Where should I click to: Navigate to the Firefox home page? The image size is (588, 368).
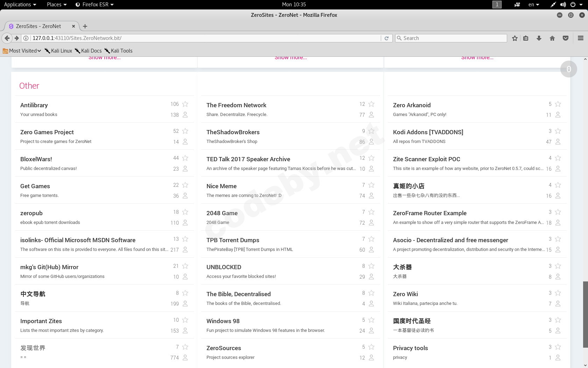coord(552,38)
